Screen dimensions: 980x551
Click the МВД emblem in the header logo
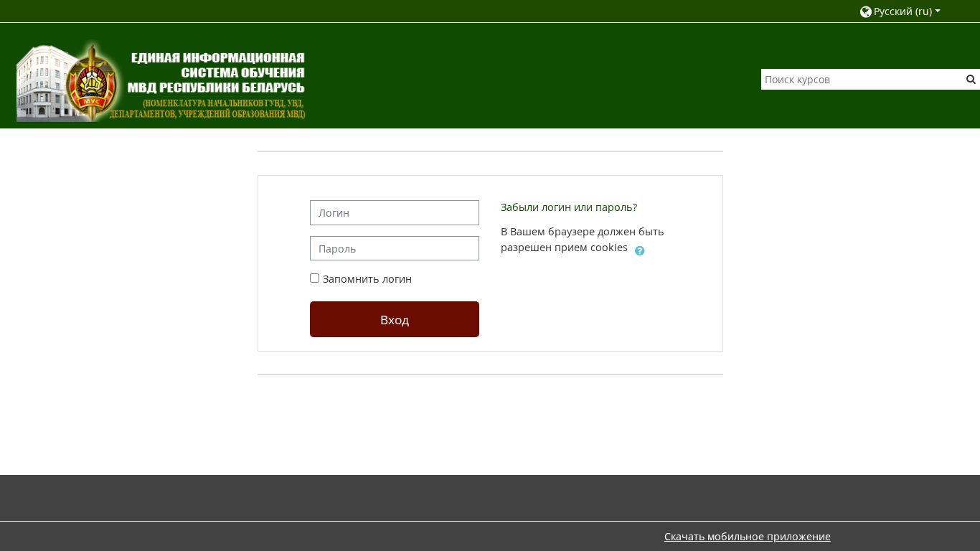point(93,81)
